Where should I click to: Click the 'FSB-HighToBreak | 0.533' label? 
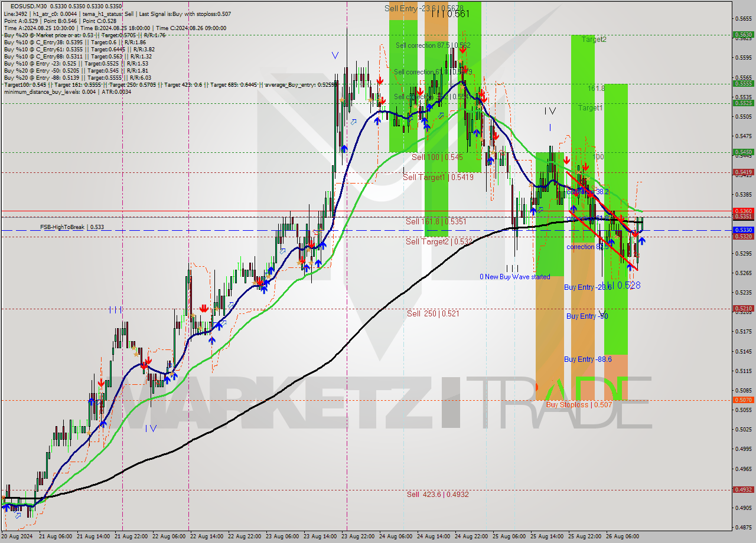pyautogui.click(x=72, y=227)
